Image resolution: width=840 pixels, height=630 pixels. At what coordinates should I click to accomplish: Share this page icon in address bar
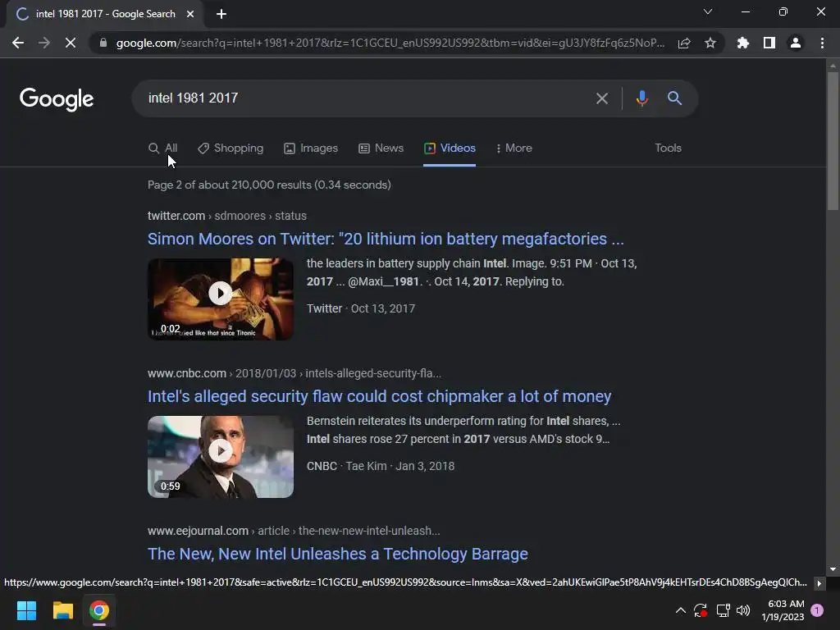[684, 43]
